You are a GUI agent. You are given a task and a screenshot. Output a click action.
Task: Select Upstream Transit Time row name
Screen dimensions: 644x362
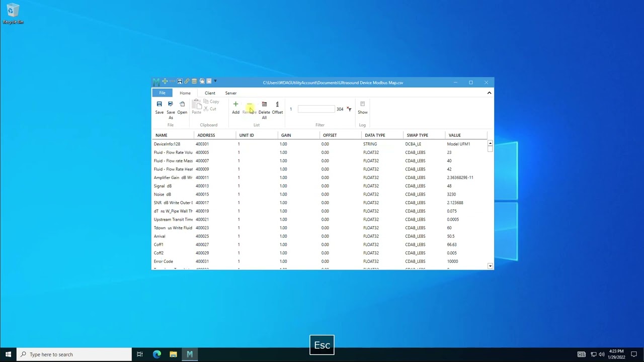pyautogui.click(x=173, y=220)
